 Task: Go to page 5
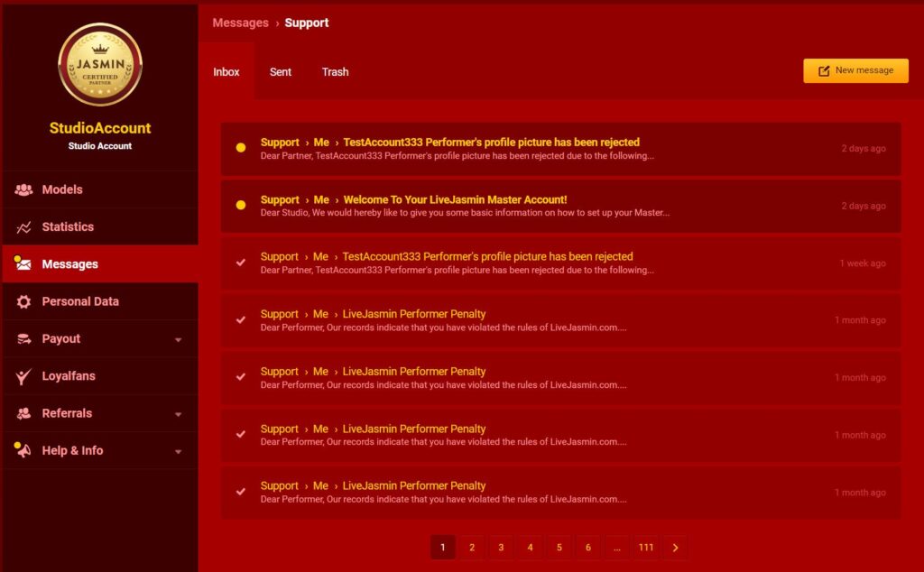click(x=559, y=548)
